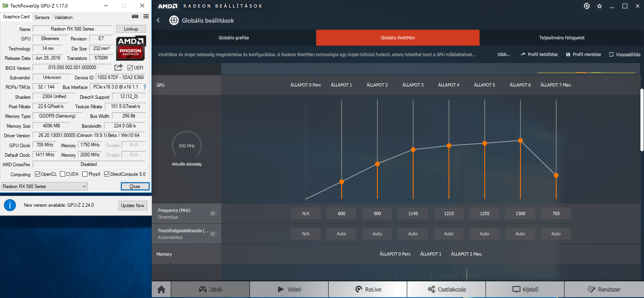This screenshot has width=644, height=298.
Task: Click the GPU-Z title bar app icon
Action: coord(6,6)
